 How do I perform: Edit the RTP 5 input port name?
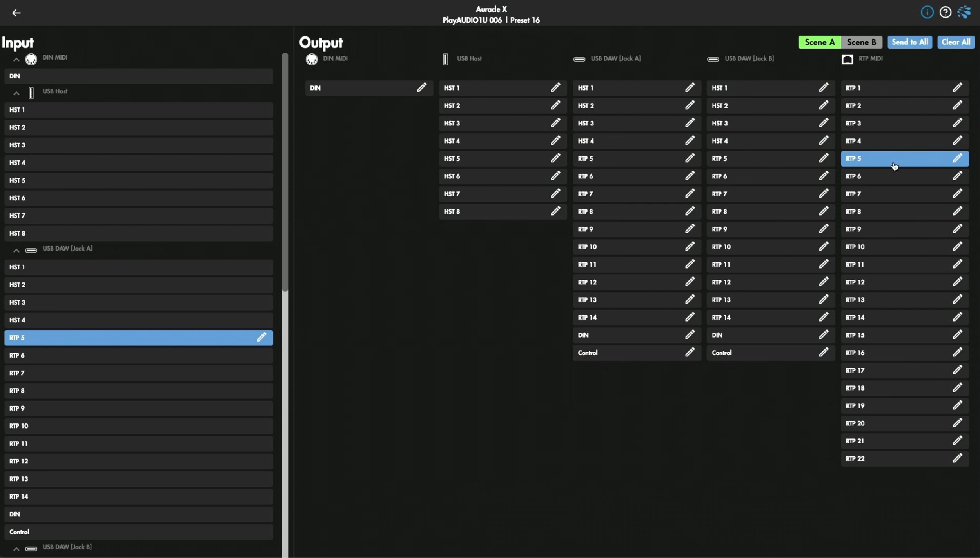tap(261, 337)
